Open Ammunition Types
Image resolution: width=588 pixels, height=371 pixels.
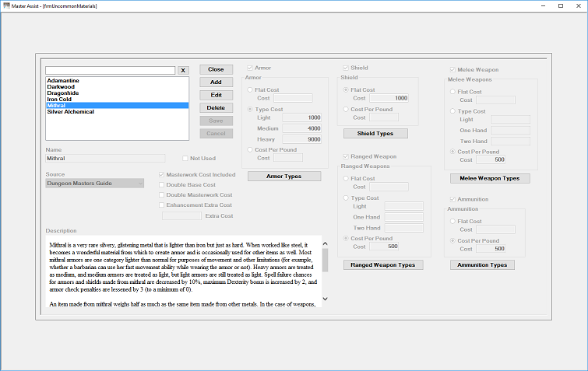[x=482, y=264]
